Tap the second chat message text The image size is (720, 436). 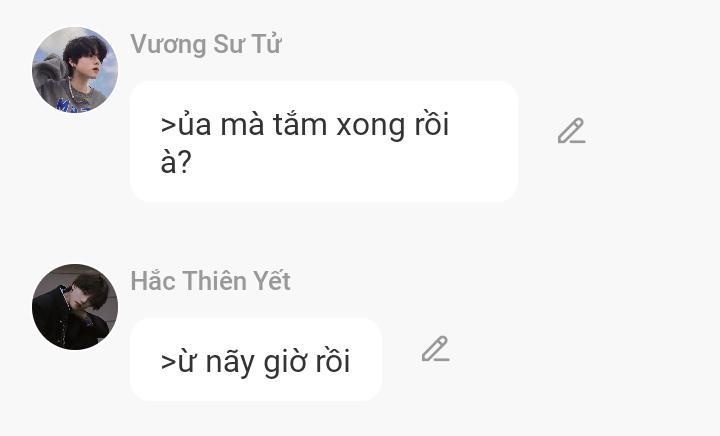coord(255,361)
